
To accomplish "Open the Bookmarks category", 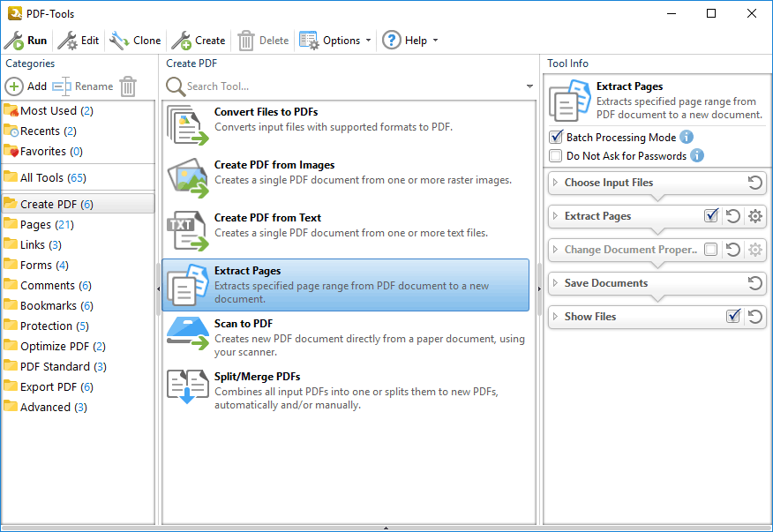I will [x=78, y=305].
